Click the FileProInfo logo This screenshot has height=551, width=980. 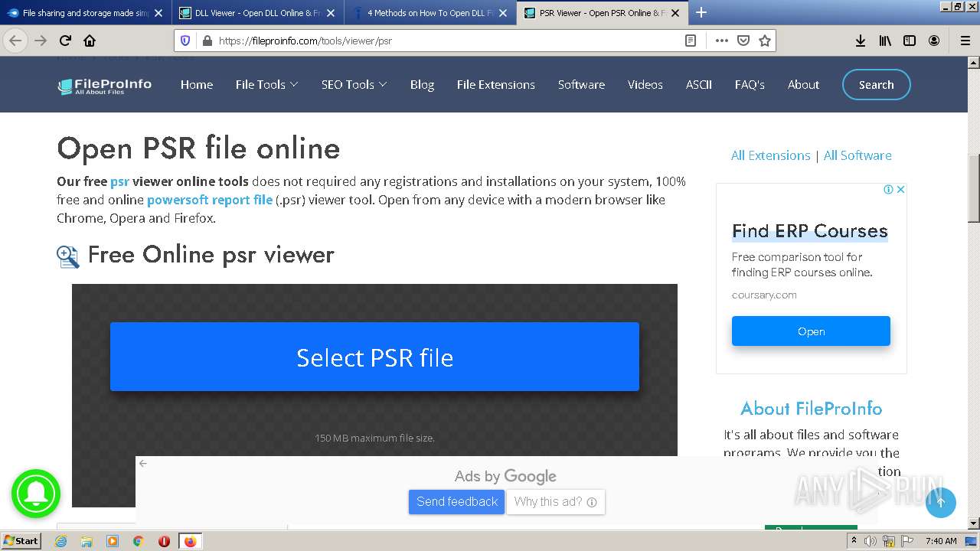pos(104,86)
